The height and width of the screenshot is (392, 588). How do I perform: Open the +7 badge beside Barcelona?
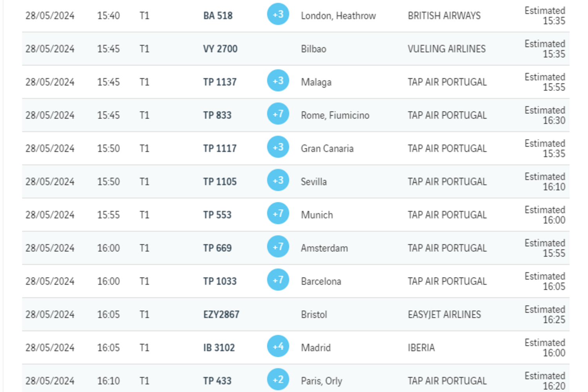(278, 280)
